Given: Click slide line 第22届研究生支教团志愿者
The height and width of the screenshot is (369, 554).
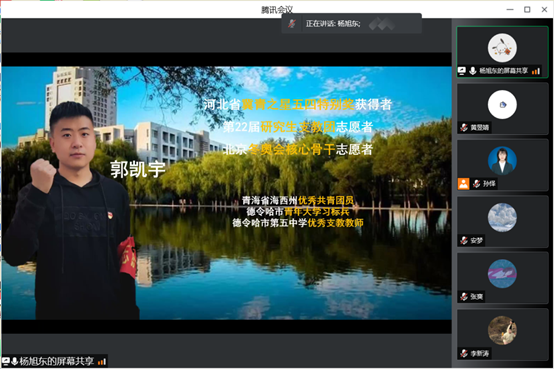Looking at the screenshot, I should [298, 127].
